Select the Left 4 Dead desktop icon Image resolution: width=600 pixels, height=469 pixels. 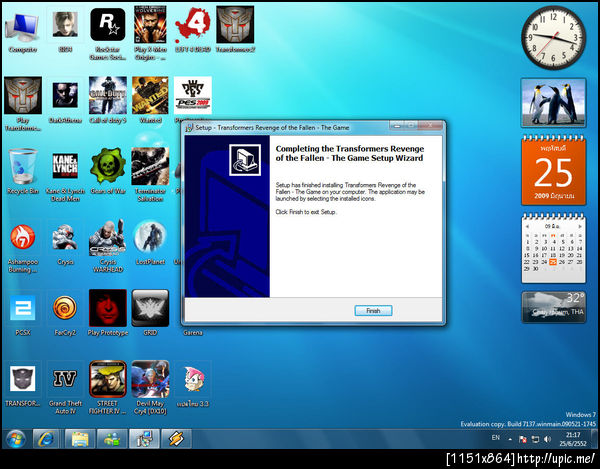[192, 30]
